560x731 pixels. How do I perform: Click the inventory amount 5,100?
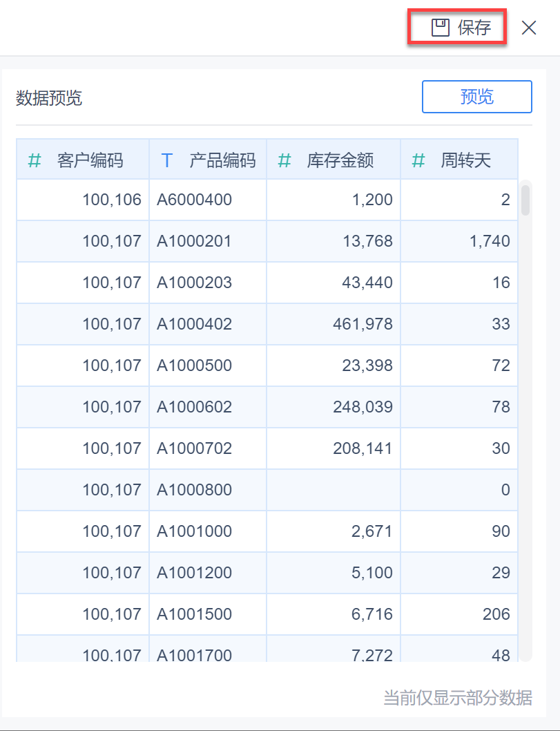tap(334, 573)
